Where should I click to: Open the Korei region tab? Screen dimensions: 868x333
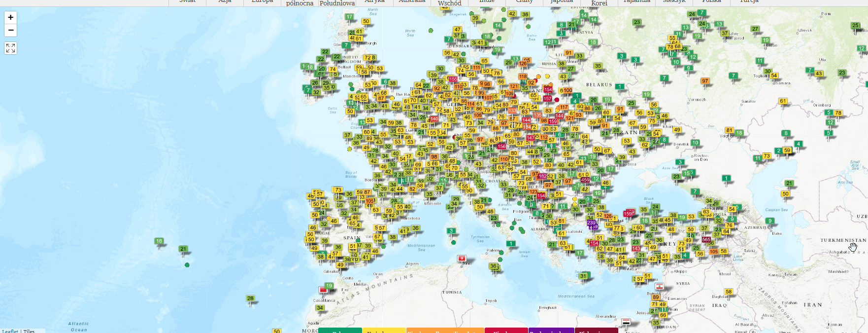point(599,3)
